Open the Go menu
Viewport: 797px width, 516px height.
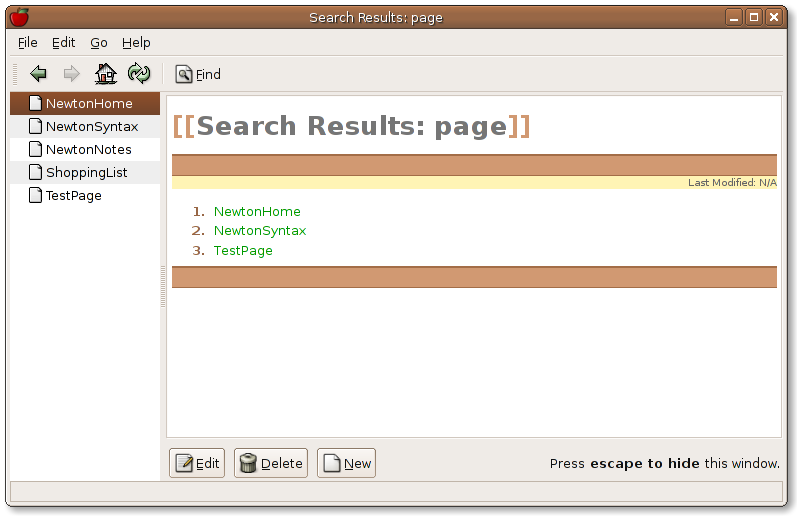click(x=98, y=43)
